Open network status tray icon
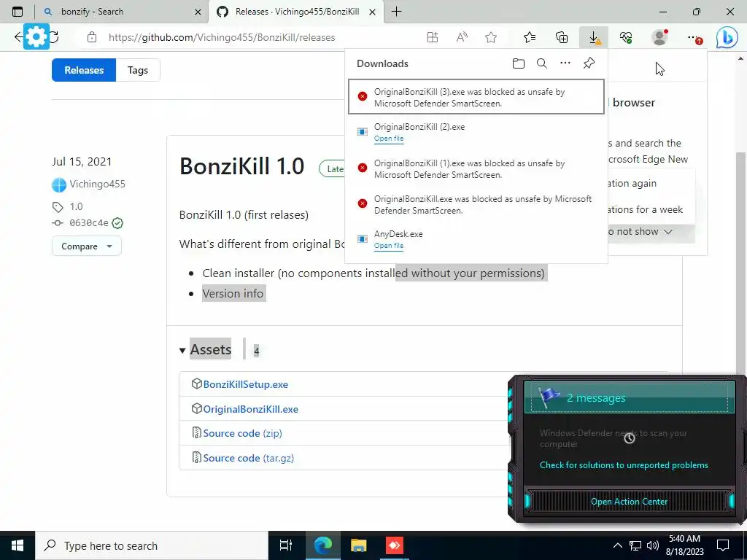This screenshot has width=747, height=560. 635,545
